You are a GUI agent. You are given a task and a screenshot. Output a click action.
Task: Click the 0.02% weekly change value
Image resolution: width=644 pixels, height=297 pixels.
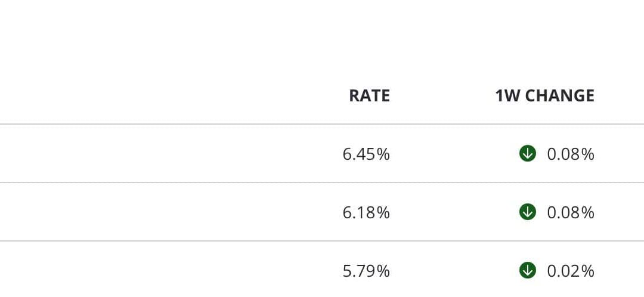(x=571, y=271)
